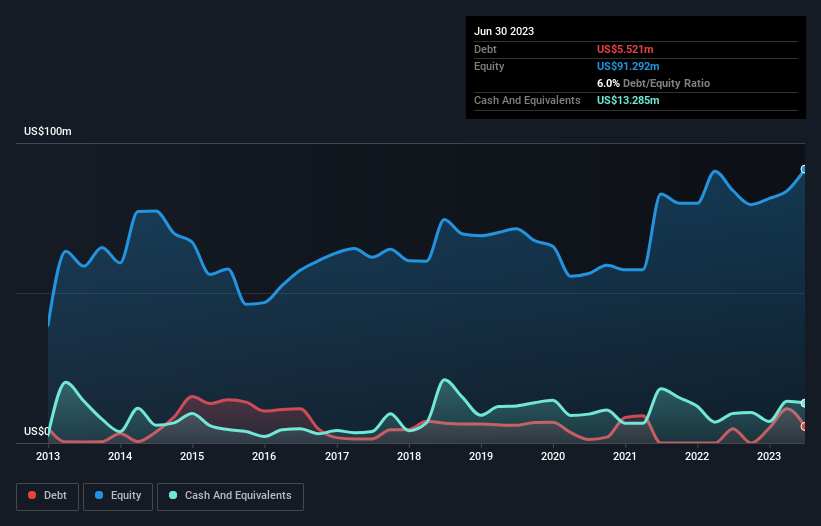The height and width of the screenshot is (526, 821).
Task: Click the red dot in Debt legend
Action: 34,496
